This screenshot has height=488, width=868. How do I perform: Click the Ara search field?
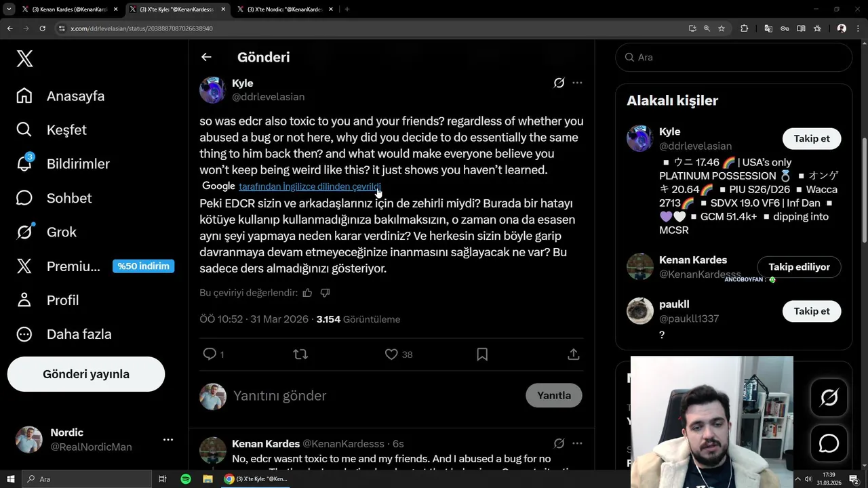click(x=734, y=58)
